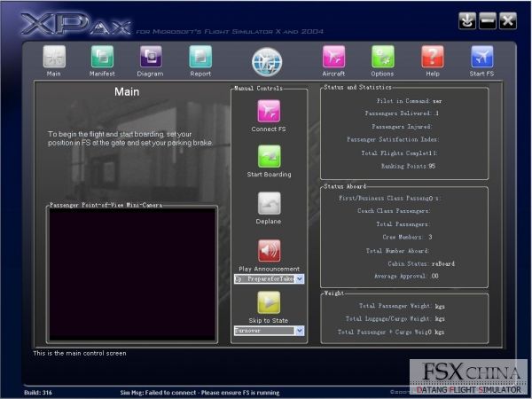Open the Manifest icon

pos(102,57)
